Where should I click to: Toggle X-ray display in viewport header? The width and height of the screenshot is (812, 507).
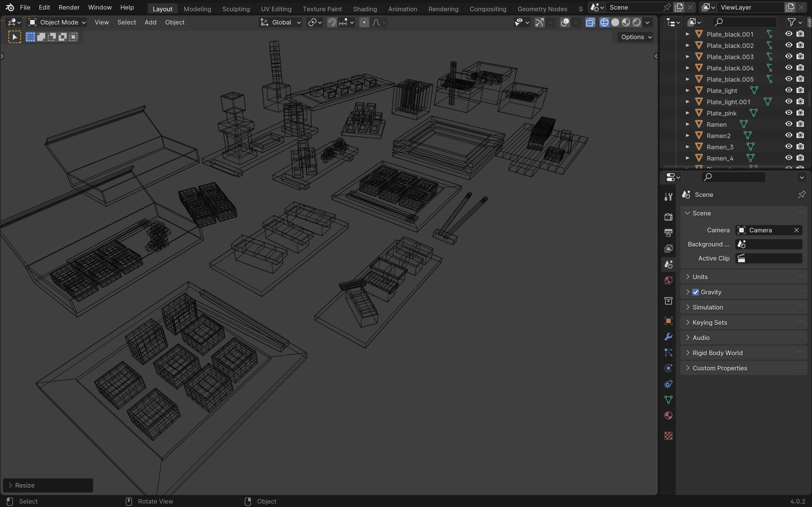pyautogui.click(x=590, y=23)
